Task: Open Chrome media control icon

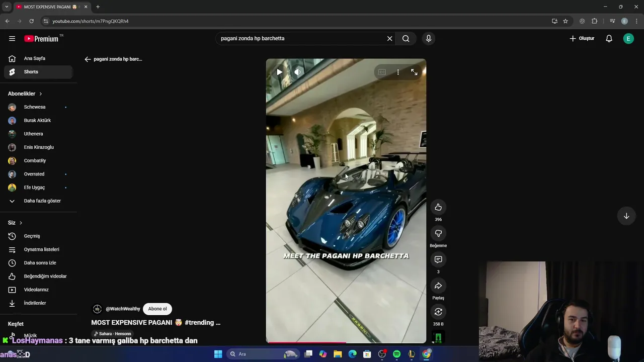Action: pos(612,21)
